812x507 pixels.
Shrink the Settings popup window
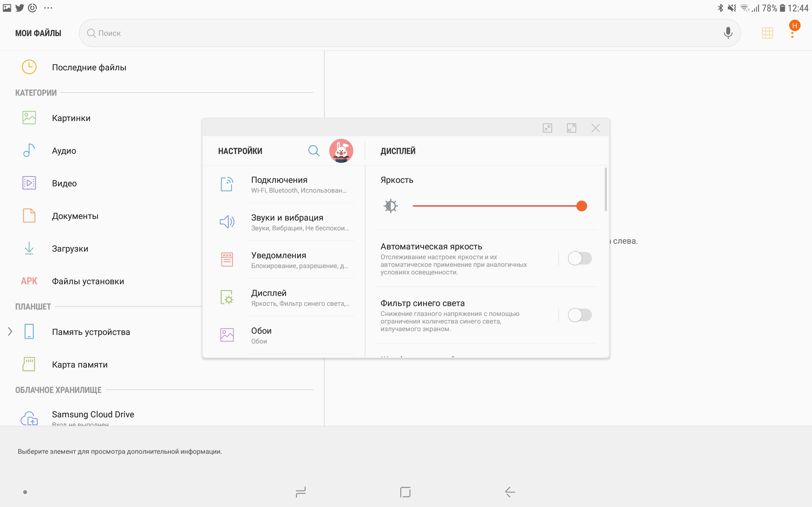tap(547, 128)
